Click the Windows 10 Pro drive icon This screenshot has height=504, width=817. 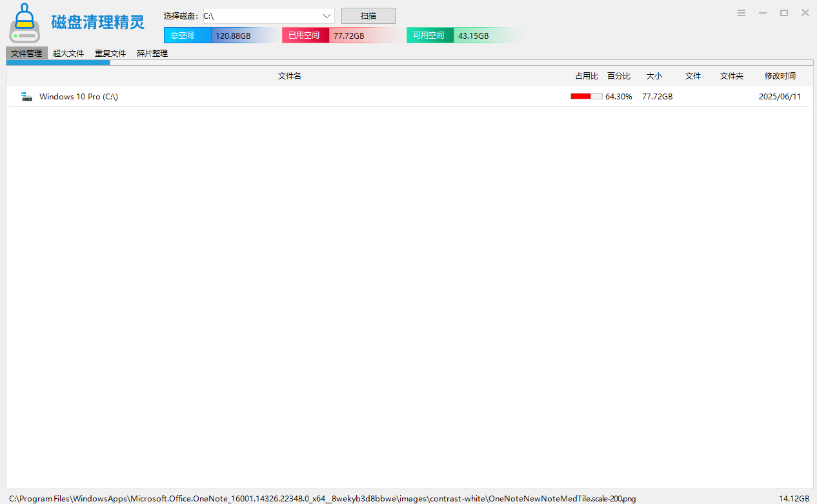click(x=26, y=96)
